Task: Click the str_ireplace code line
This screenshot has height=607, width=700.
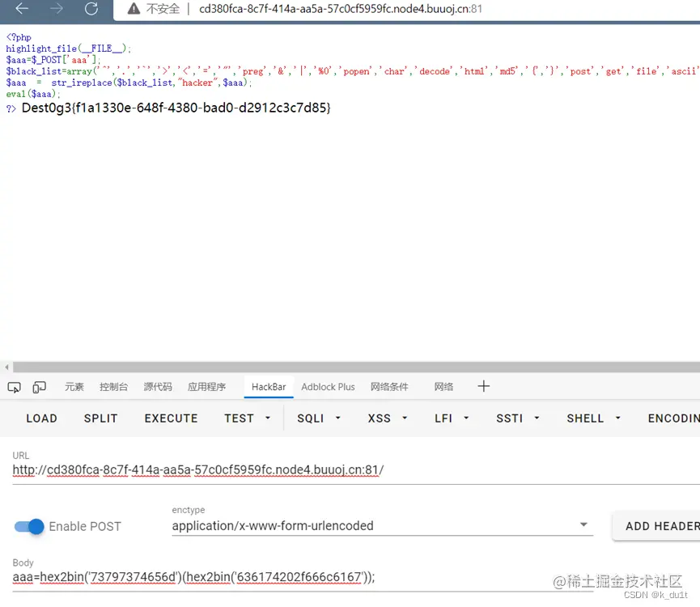Action: (129, 83)
